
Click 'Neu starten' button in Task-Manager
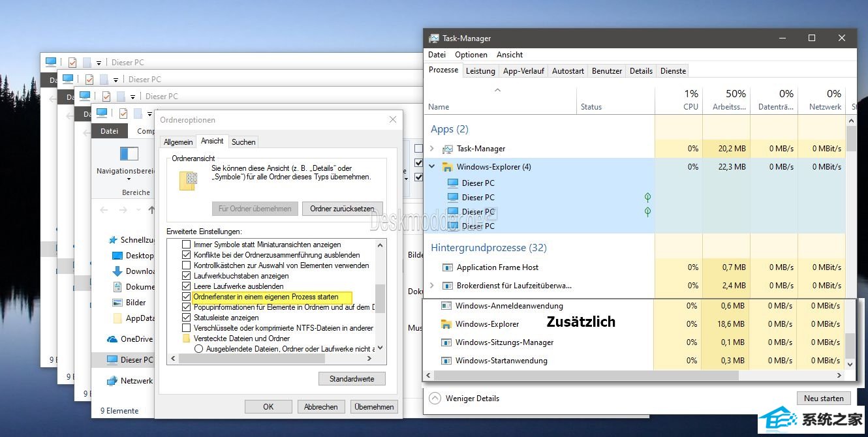824,398
